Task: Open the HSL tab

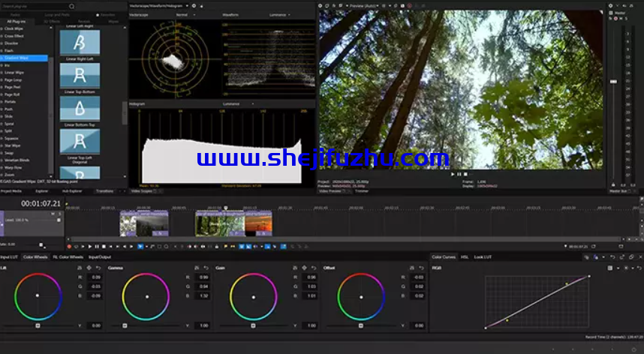Action: pos(465,257)
